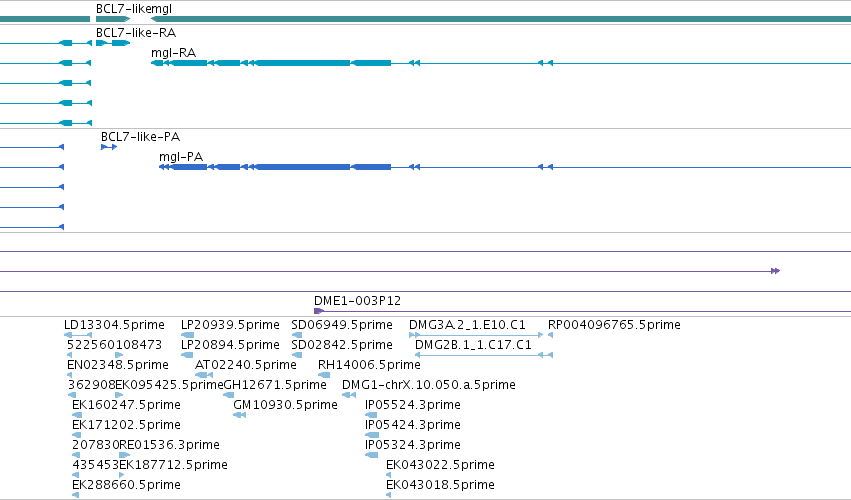This screenshot has width=851, height=500.
Task: Click the BCL7-like gene bar beneath BCL7-likemgl
Action: (113, 19)
